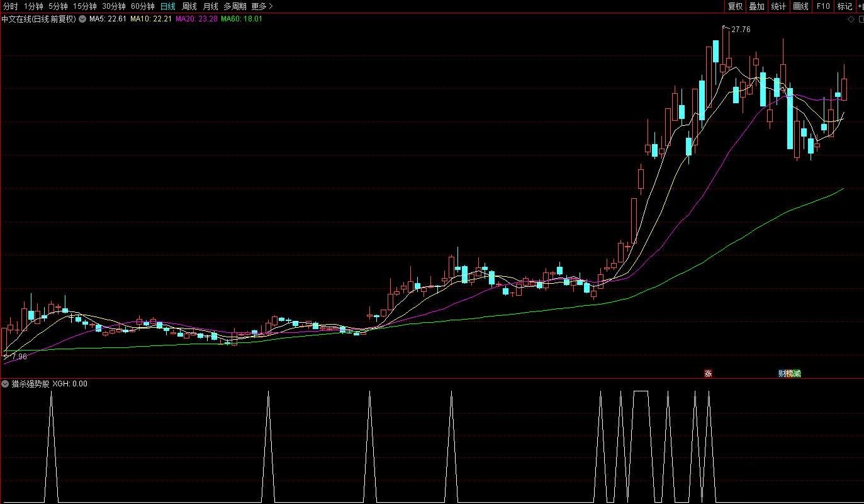Click the 涨 event marker
The height and width of the screenshot is (504, 864).
click(x=708, y=373)
